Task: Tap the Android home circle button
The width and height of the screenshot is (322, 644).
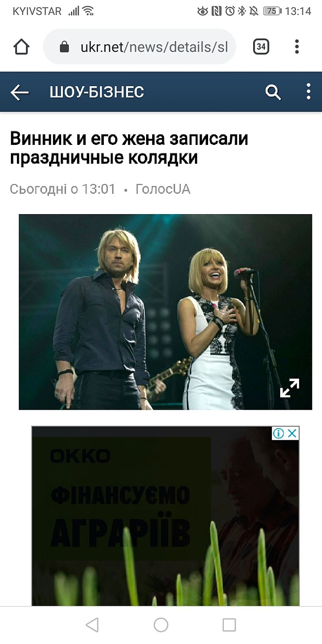Action: tap(161, 625)
